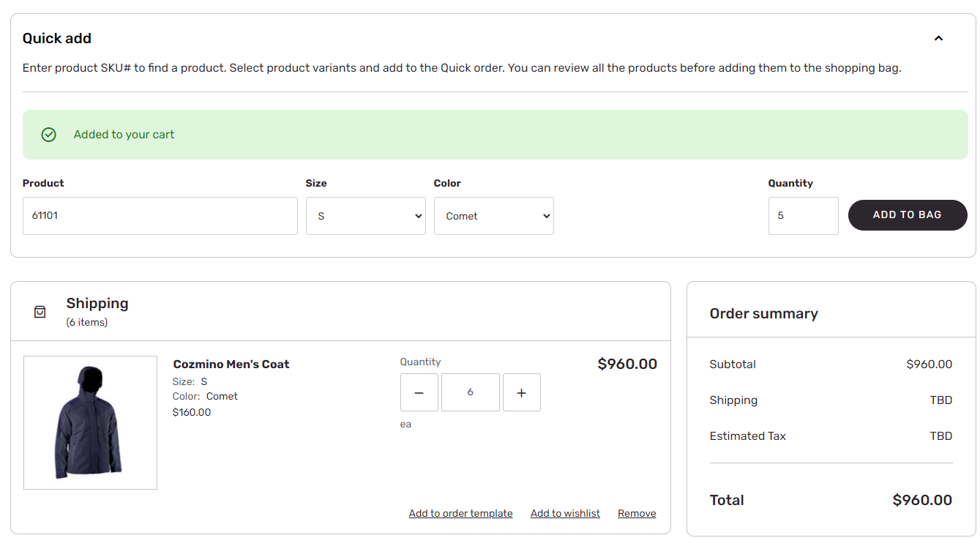The height and width of the screenshot is (538, 980).
Task: Open the Size dropdown
Action: tap(366, 216)
